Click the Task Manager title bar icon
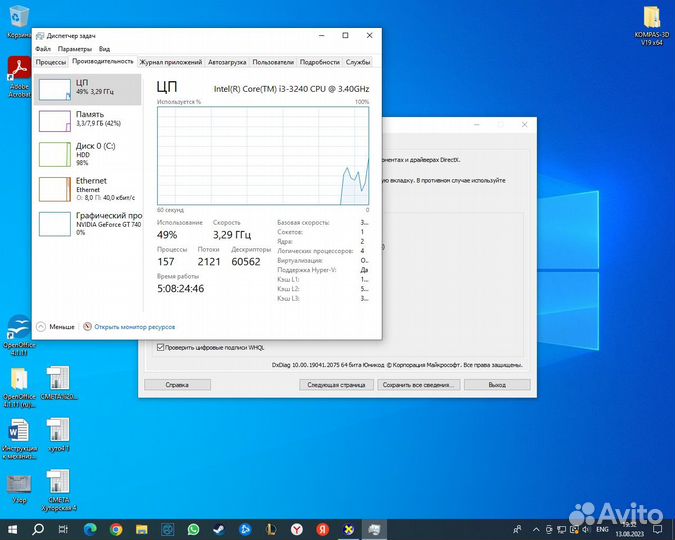This screenshot has width=675, height=540. (40, 36)
